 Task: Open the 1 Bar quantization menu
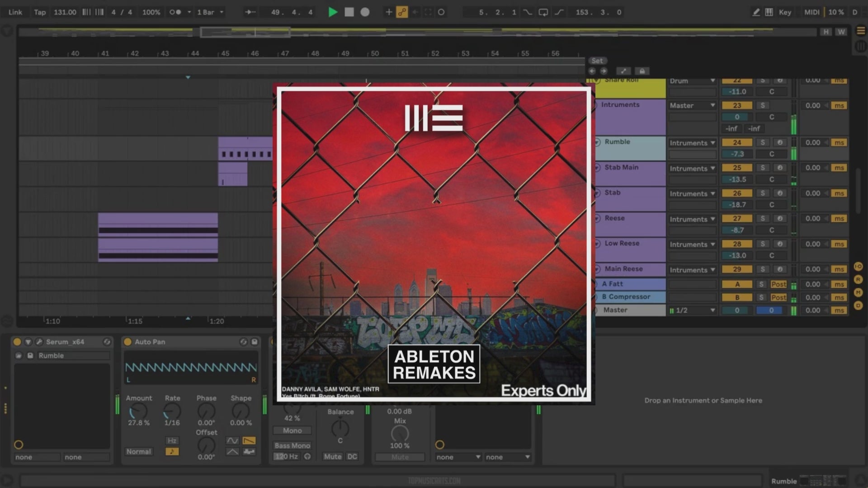tap(210, 12)
